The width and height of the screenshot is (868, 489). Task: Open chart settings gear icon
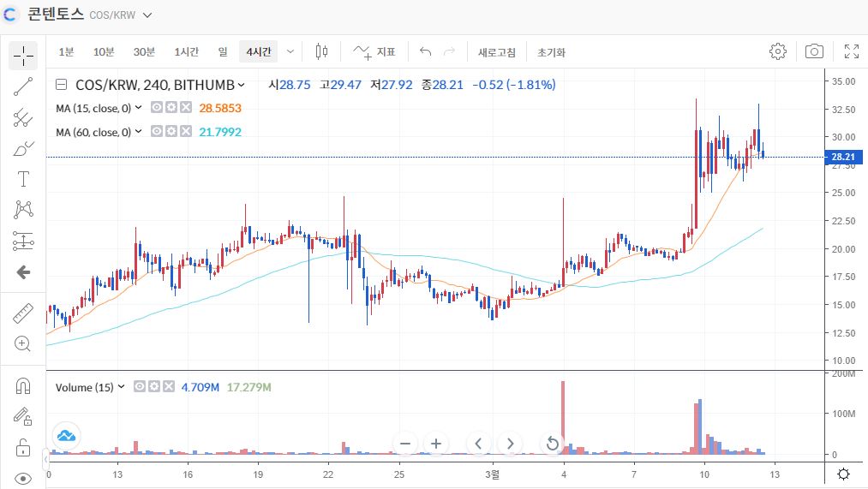tap(778, 51)
